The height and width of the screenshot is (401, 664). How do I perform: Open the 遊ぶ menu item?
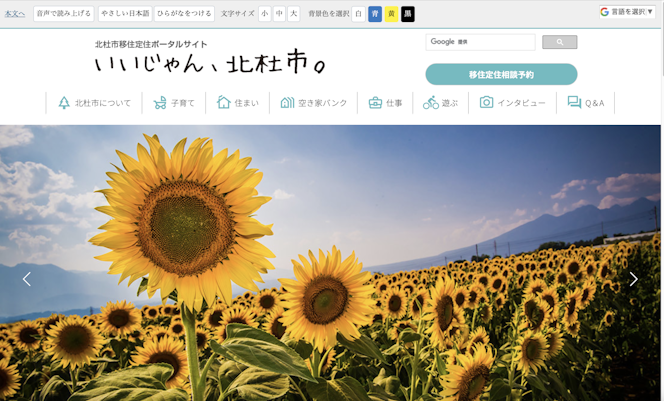(440, 103)
